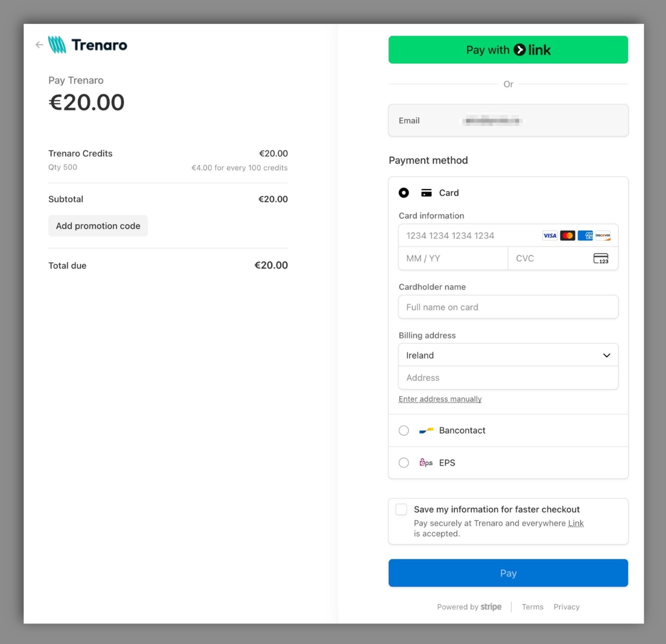Click the Pay with Link button
666x644 pixels.
(x=508, y=50)
